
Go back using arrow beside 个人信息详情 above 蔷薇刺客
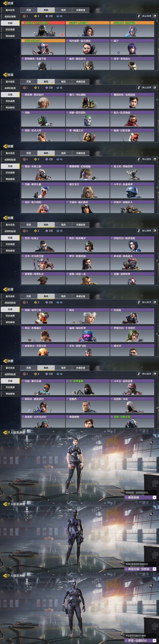(x=5, y=433)
